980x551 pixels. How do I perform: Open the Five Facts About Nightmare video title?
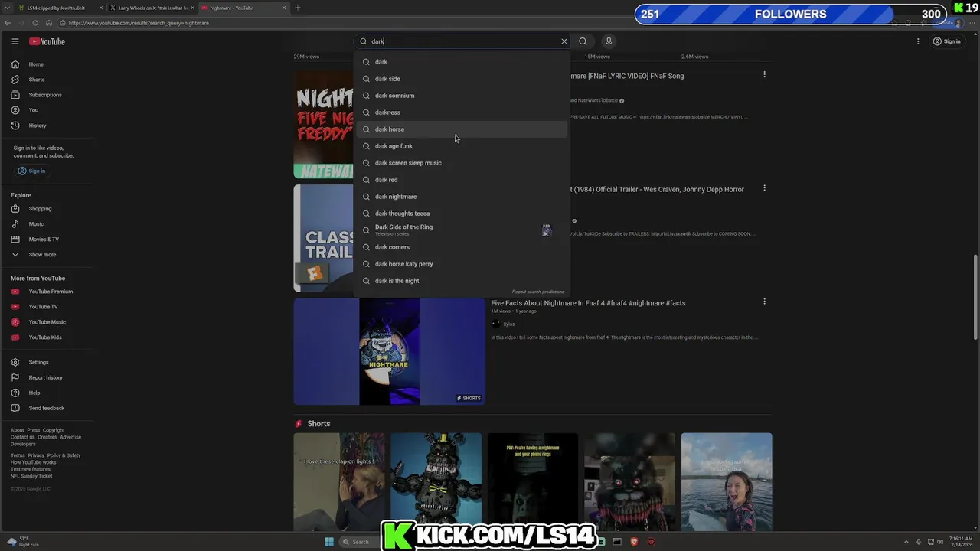point(588,303)
